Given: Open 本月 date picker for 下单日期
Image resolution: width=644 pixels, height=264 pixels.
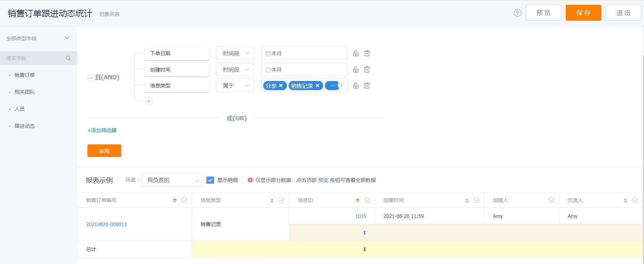Looking at the screenshot, I should point(304,53).
